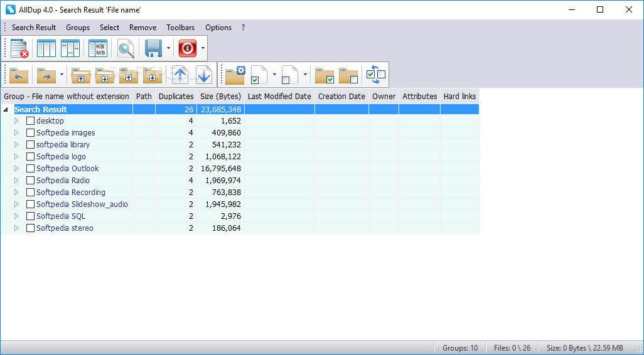This screenshot has height=355, width=644.
Task: Open the Groups menu
Action: (x=78, y=28)
